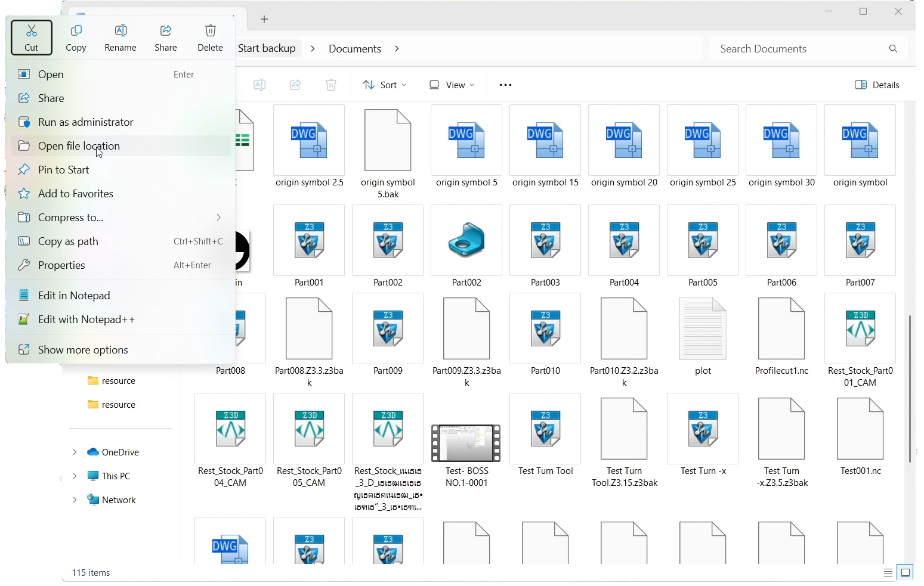Click Documents in the address breadcrumb
The width and height of the screenshot is (924, 586).
pyautogui.click(x=355, y=49)
